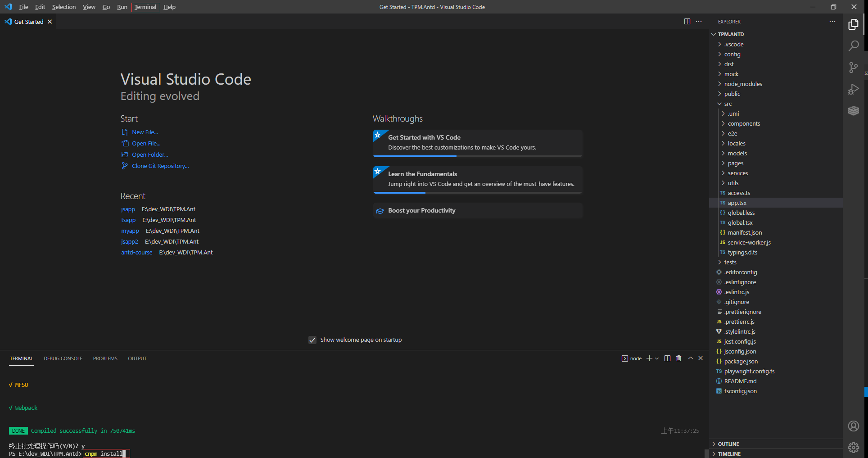Open access.ts file
Viewport: 868px width, 458px height.
click(x=776, y=193)
